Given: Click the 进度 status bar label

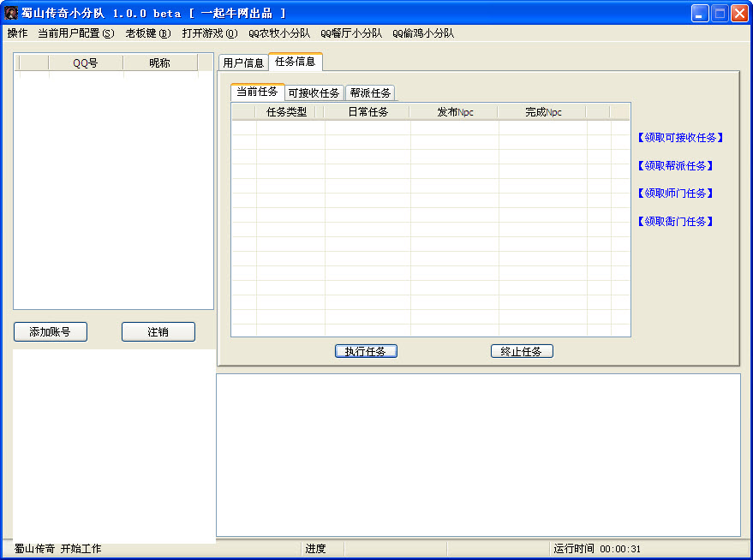Looking at the screenshot, I should tap(315, 549).
